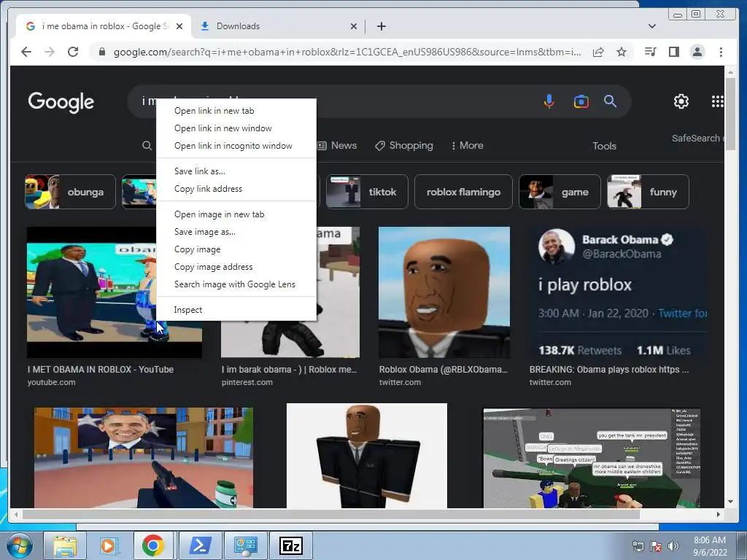The image size is (747, 560).
Task: Select Inspect from context menu
Action: [236, 310]
